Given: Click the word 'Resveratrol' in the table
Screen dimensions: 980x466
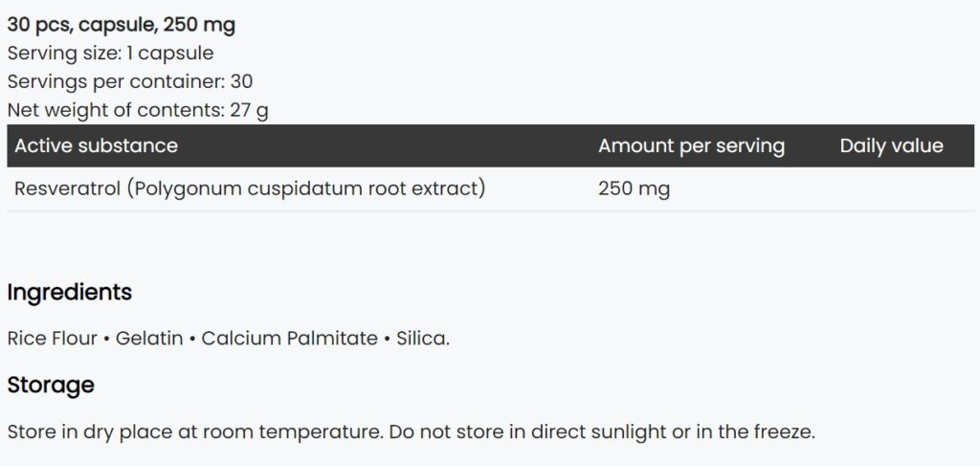Looking at the screenshot, I should pos(67,189).
